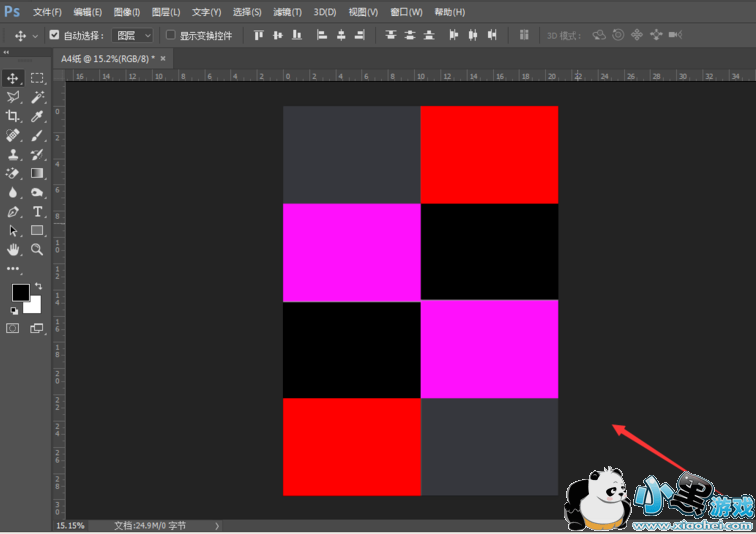This screenshot has height=534, width=756.
Task: Pick the Eyedropper tool
Action: [37, 116]
